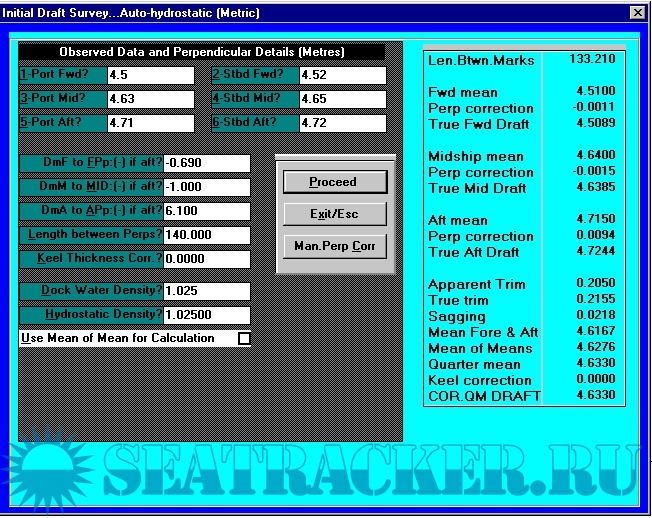Click the DmM to MID value field
Screen dimensions: 652x518
206,187
